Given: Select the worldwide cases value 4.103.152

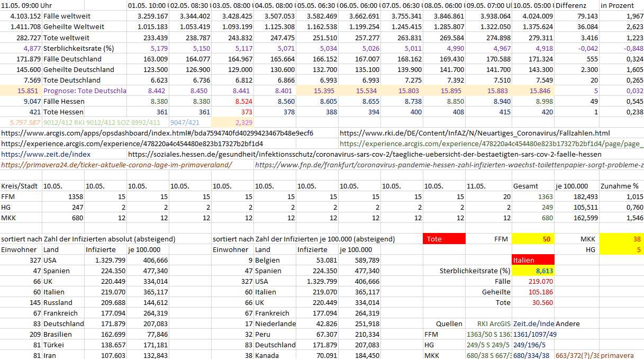Looking at the screenshot, I should tap(26, 16).
